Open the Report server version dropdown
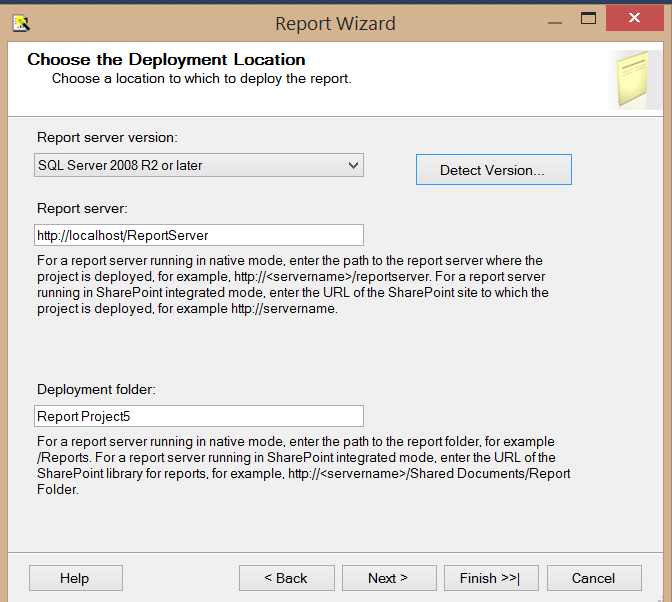Screen dimensions: 672x602 pyautogui.click(x=199, y=165)
